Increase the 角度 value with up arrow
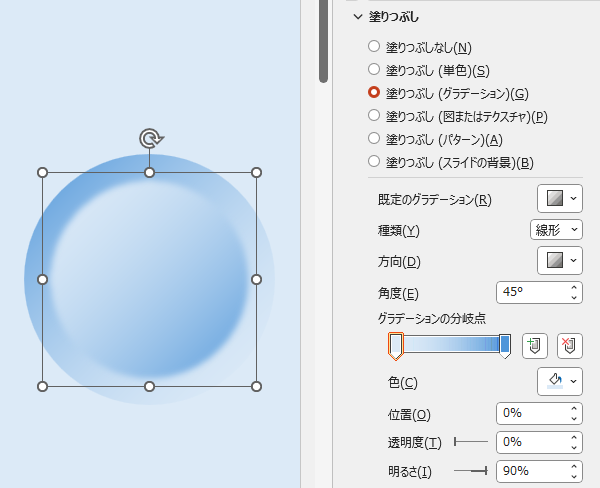 pyautogui.click(x=574, y=288)
